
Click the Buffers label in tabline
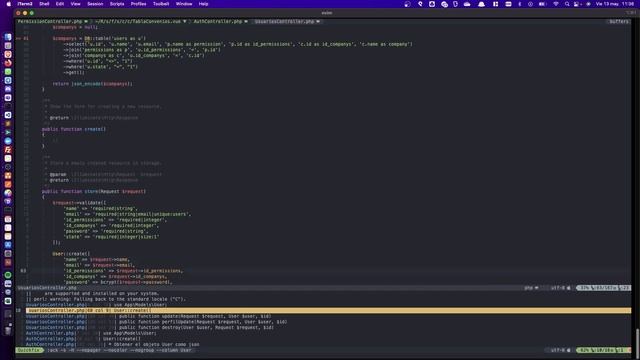point(619,21)
